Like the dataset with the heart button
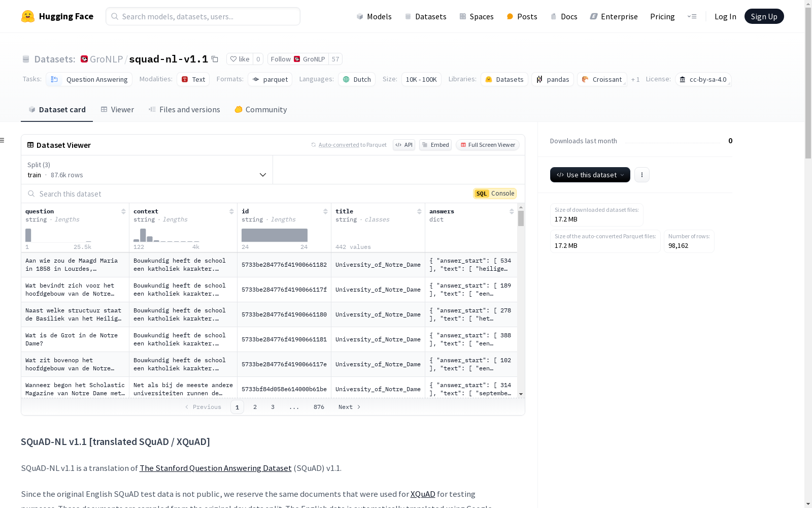812x508 pixels. click(x=240, y=59)
